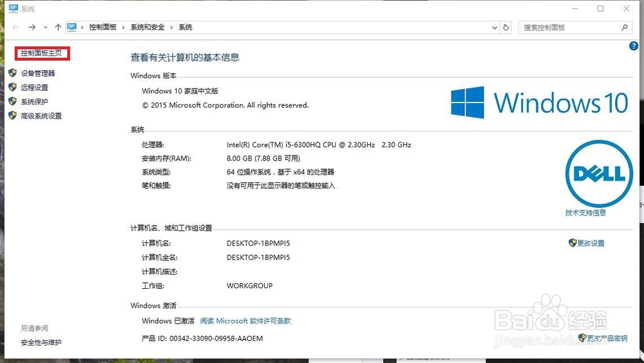
Task: Expand chevron after the computer icon breadcrumb
Action: (82, 28)
